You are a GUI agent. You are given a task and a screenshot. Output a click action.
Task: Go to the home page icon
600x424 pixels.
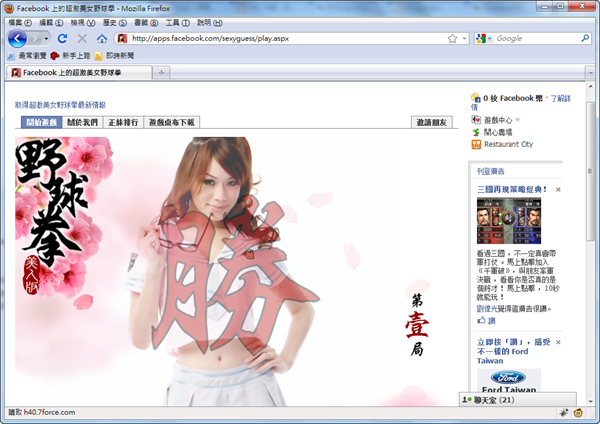(x=101, y=38)
